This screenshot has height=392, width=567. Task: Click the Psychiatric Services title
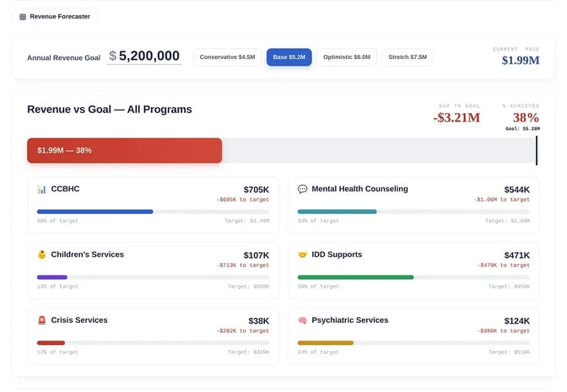[350, 320]
